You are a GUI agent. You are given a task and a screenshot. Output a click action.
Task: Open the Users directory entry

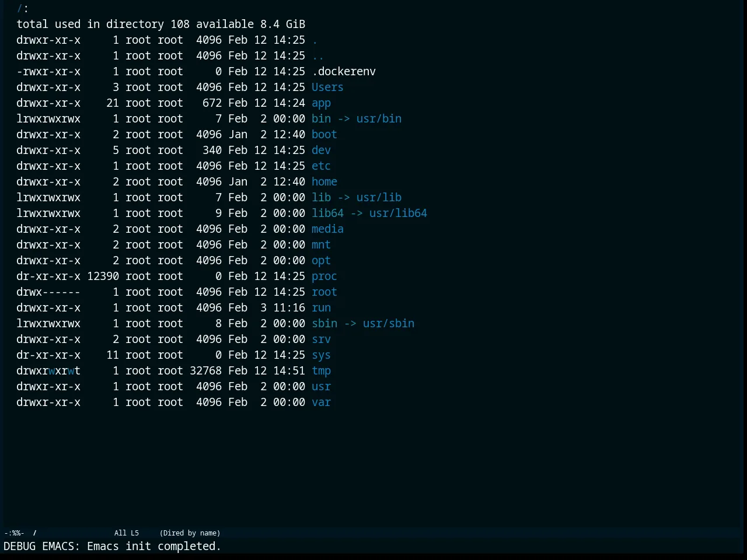327,87
